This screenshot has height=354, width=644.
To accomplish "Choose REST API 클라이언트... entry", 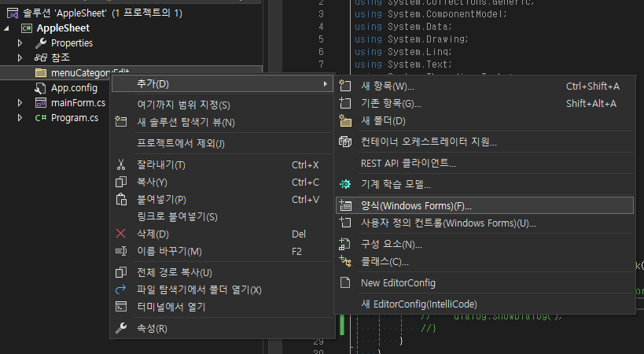I will tap(484, 163).
